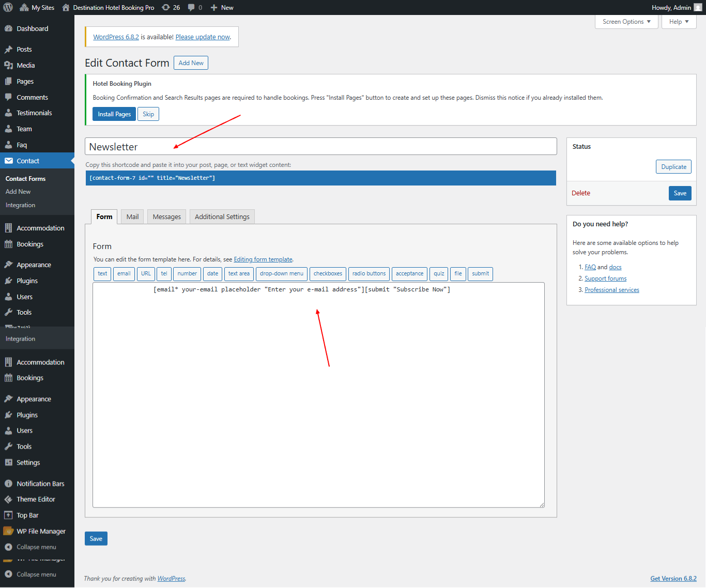Image resolution: width=706 pixels, height=588 pixels.
Task: Switch to the Form tab
Action: click(x=104, y=216)
